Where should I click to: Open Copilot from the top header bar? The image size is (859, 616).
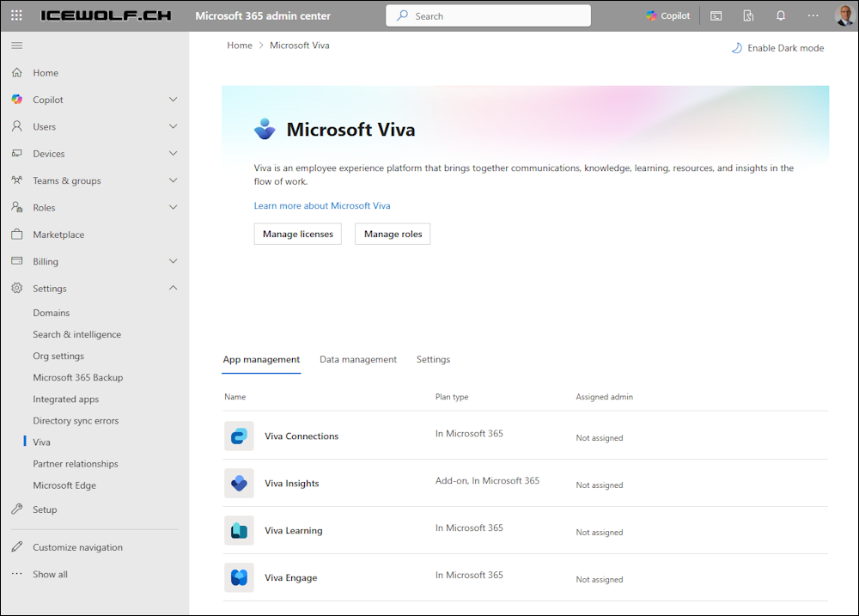[667, 15]
